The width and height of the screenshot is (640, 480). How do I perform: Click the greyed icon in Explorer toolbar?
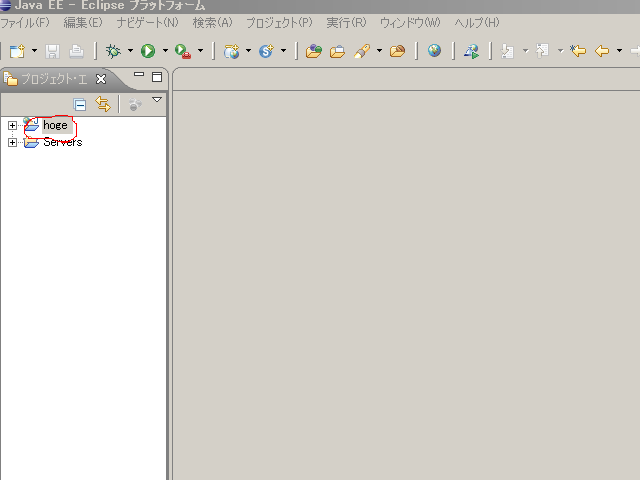135,105
